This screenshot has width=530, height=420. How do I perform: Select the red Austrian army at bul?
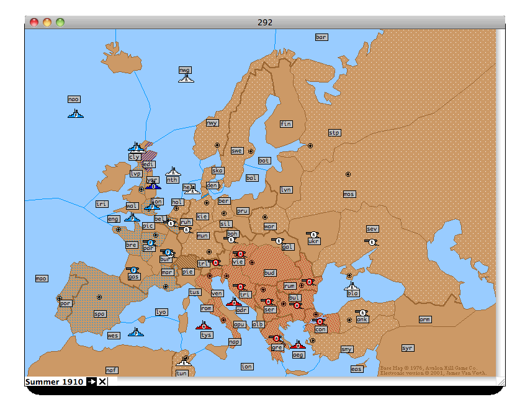tap(297, 305)
